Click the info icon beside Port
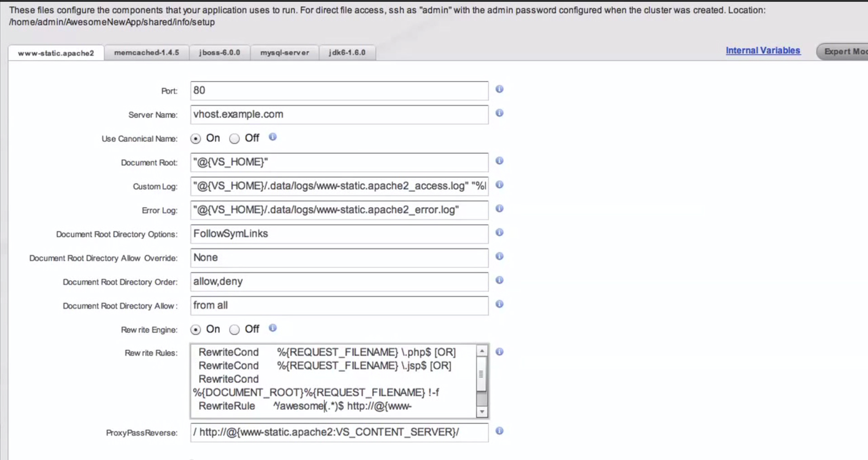The image size is (868, 460). pyautogui.click(x=499, y=89)
